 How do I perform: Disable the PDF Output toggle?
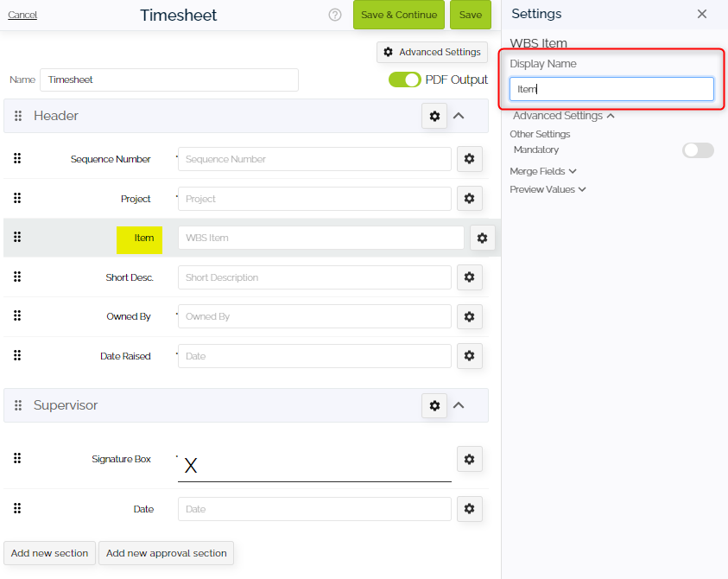click(x=405, y=80)
